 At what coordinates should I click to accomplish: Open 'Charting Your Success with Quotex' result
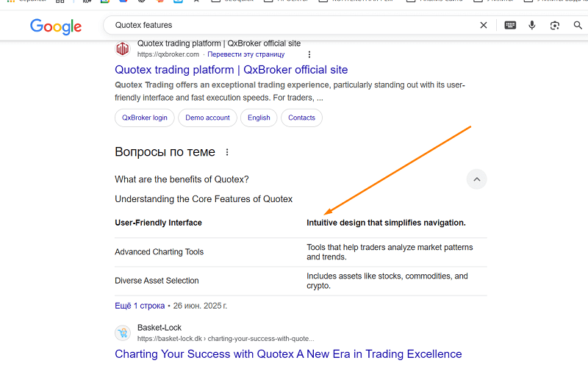click(288, 354)
